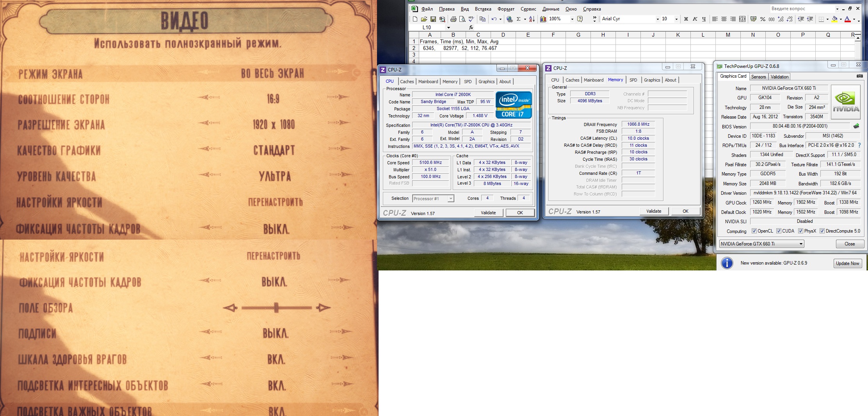Click Validate in CPU-Z Memory window
868x416 pixels.
click(x=654, y=211)
